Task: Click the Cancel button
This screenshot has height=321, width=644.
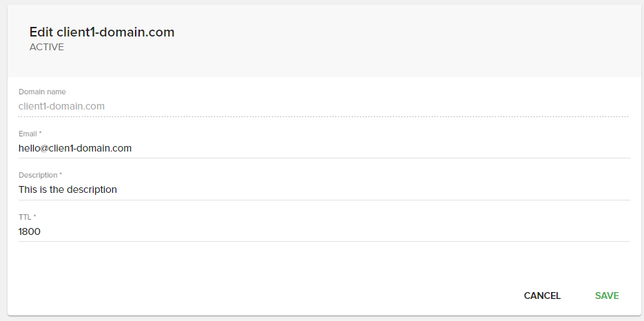Action: pos(542,296)
